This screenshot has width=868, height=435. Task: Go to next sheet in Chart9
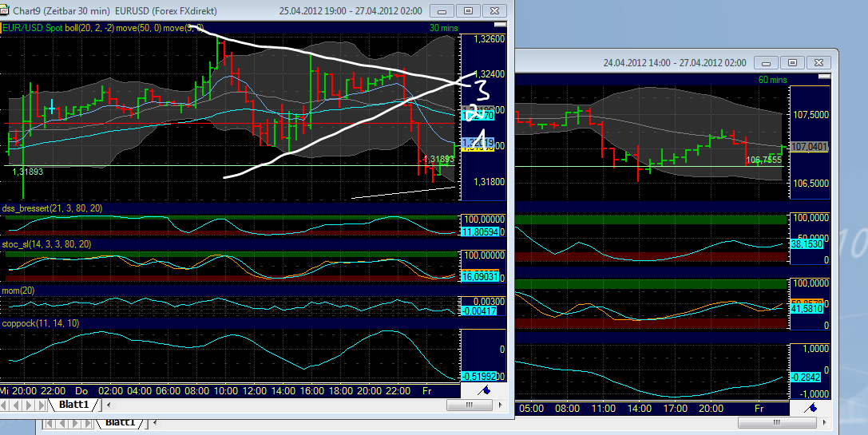29,405
